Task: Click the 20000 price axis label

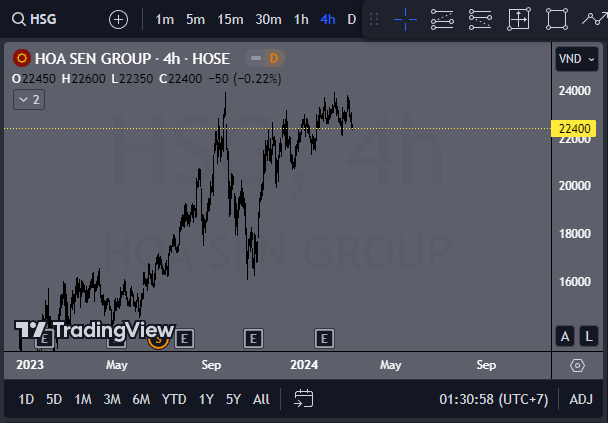Action: pos(575,186)
